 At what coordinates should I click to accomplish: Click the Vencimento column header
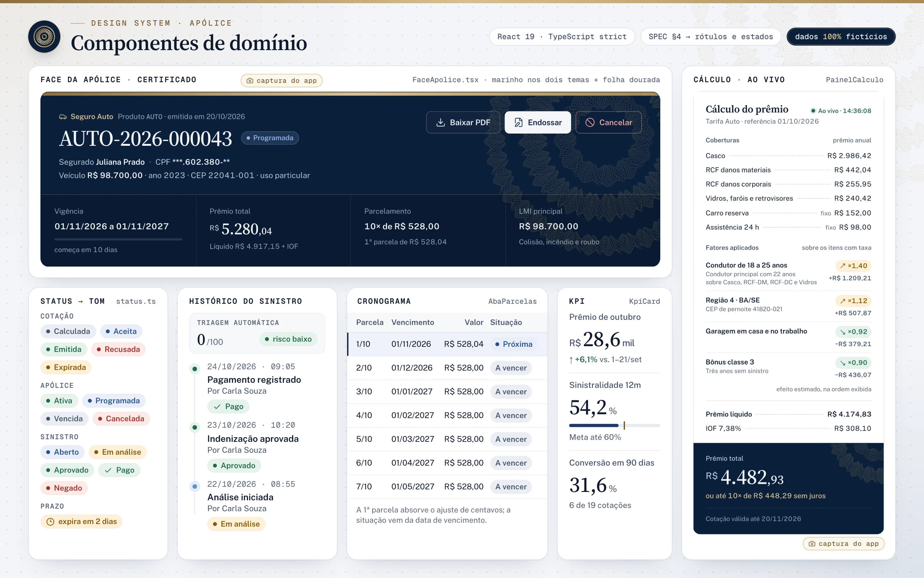coord(413,322)
